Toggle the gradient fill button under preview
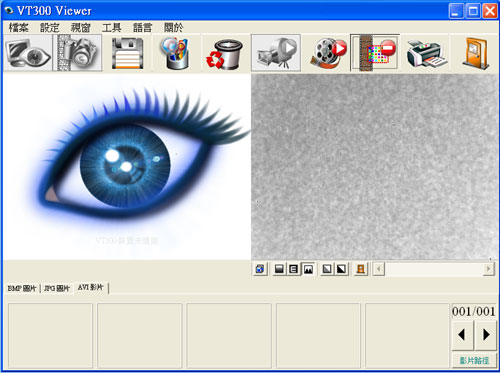500x373 pixels. 279,269
